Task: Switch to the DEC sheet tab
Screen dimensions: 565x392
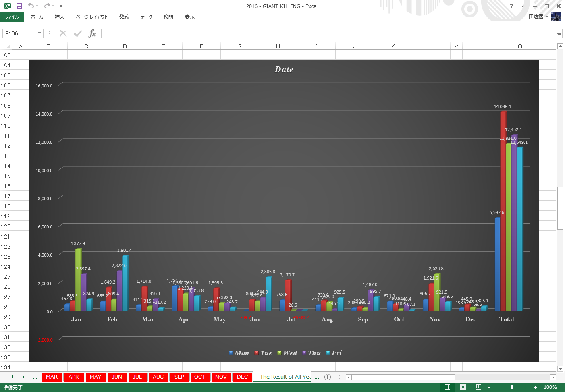Action: tap(243, 377)
